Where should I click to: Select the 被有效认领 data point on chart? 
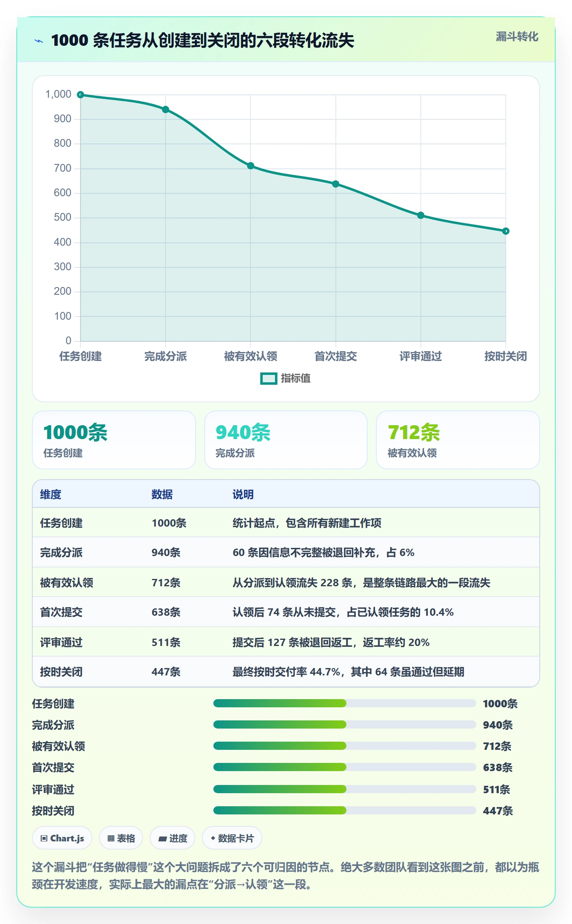(250, 166)
